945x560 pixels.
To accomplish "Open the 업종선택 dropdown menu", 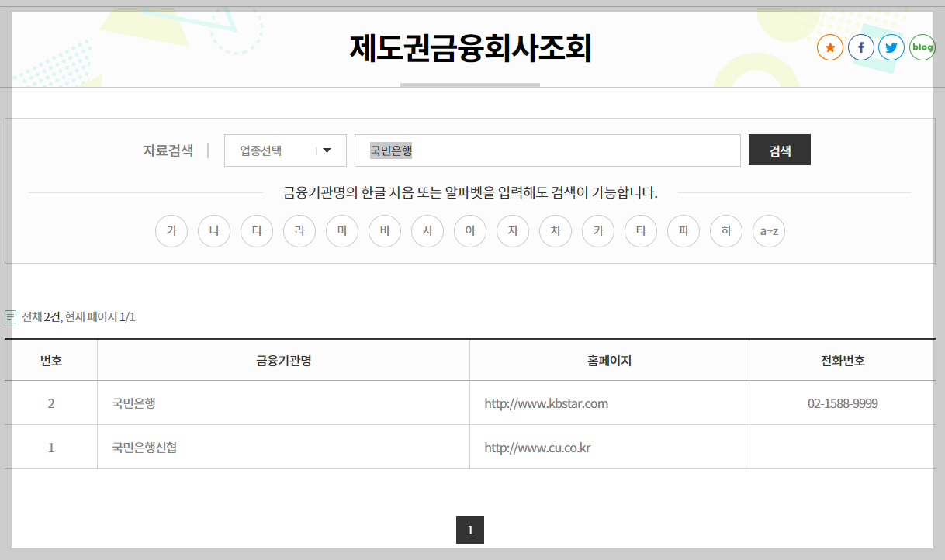I will 285,150.
